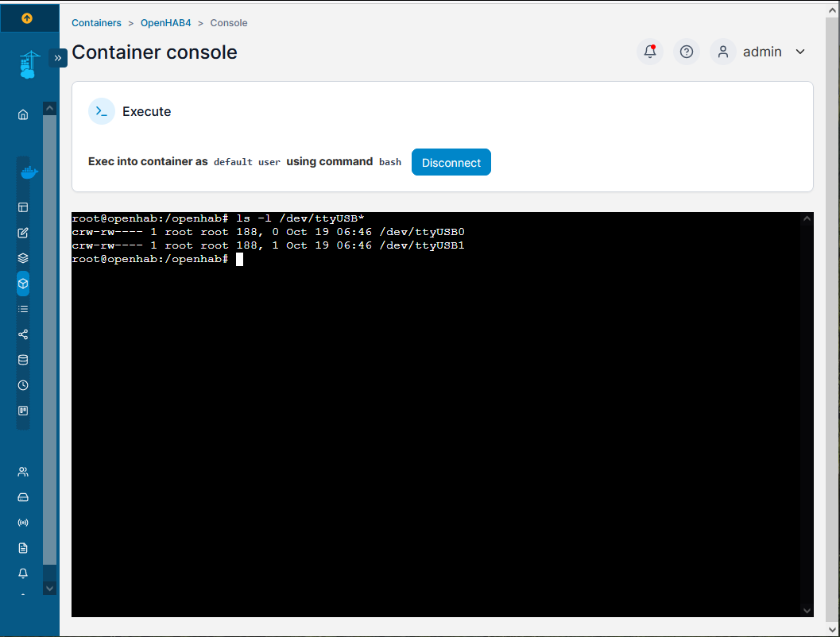The image size is (840, 637).
Task: Click terminal text '/dev/ttyUSB0'
Action: (x=422, y=232)
